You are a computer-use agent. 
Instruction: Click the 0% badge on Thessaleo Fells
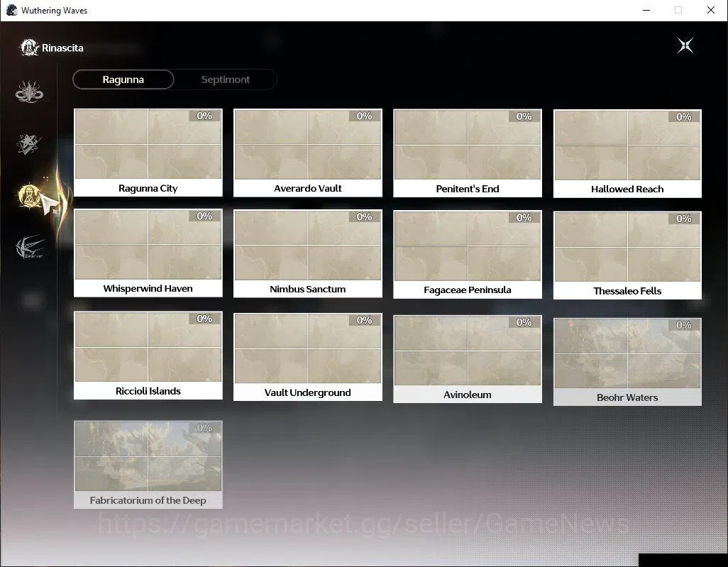[x=684, y=219]
